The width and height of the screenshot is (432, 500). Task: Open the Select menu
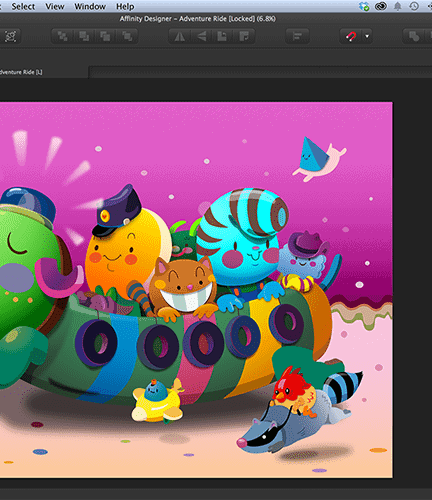pyautogui.click(x=23, y=6)
